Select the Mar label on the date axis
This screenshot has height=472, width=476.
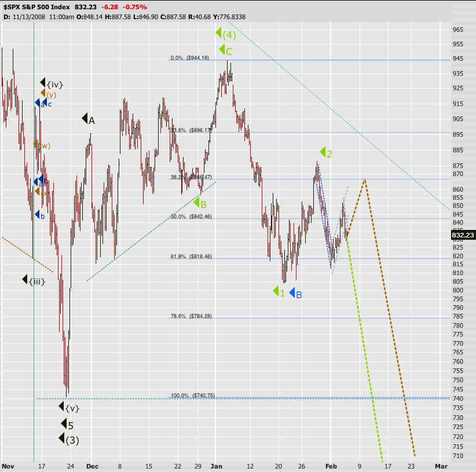441,466
